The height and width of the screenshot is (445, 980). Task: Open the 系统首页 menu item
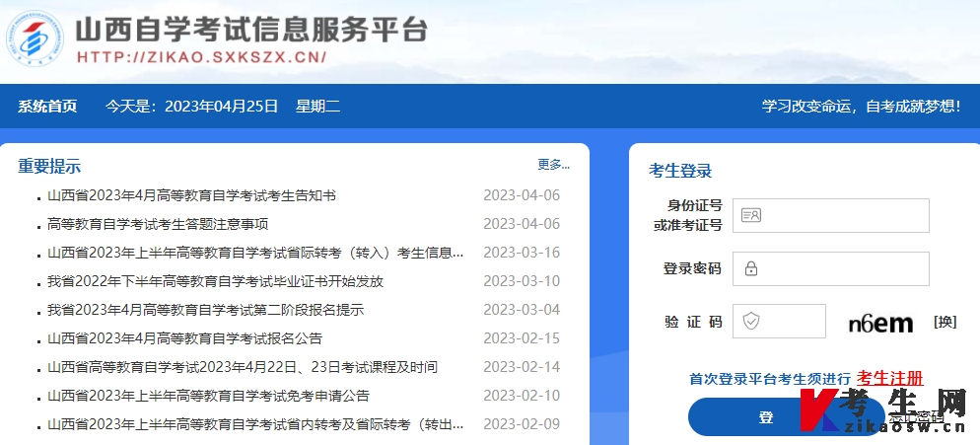coord(47,107)
